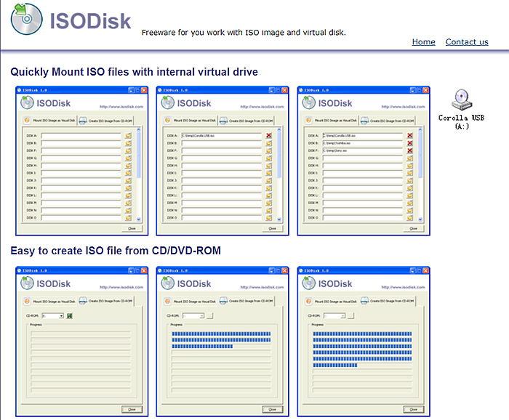Click the DISK B field containing Toshiba.iso
The image size is (509, 420).
point(362,143)
